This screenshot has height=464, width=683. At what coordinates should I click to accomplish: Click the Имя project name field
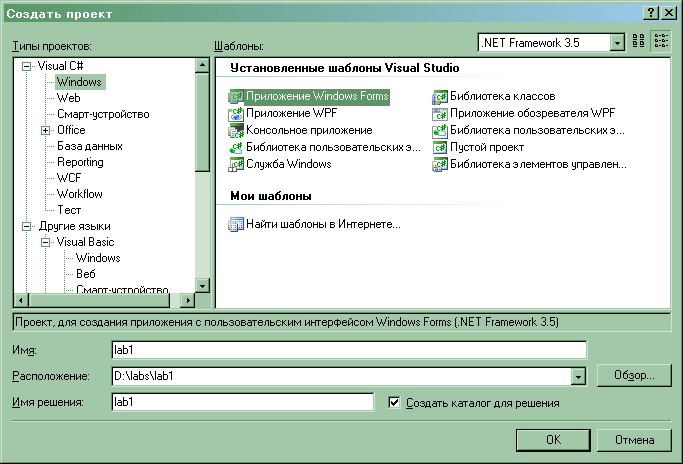click(349, 350)
